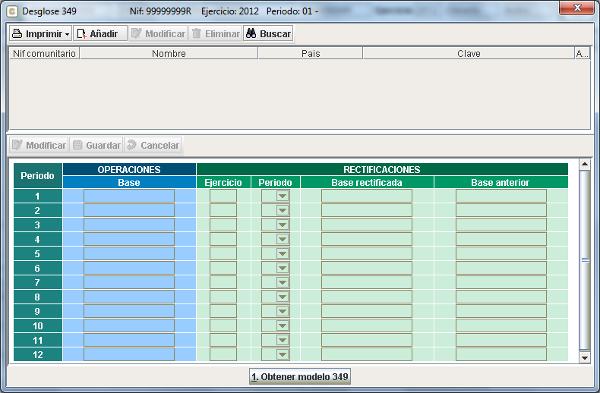Viewport: 600px width, 393px height.
Task: Open the Periodo dropdown in row 9
Action: point(282,311)
